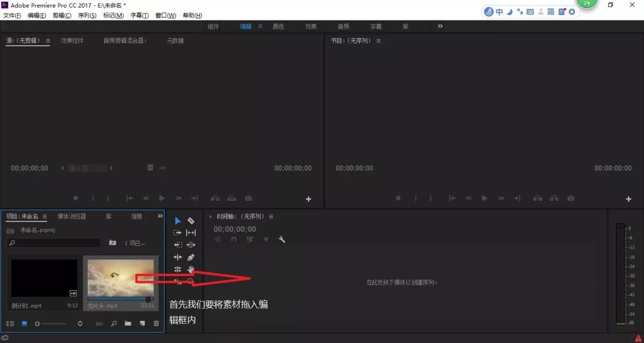The width and height of the screenshot is (644, 343).
Task: Click search-by-bin icon beside search box
Action: coord(113,243)
